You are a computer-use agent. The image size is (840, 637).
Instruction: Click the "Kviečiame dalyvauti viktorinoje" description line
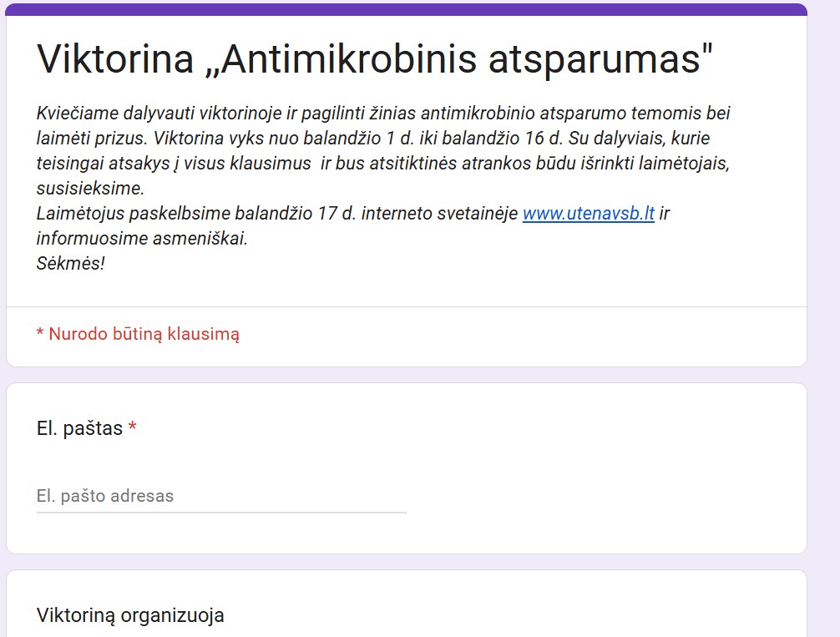[x=150, y=114]
